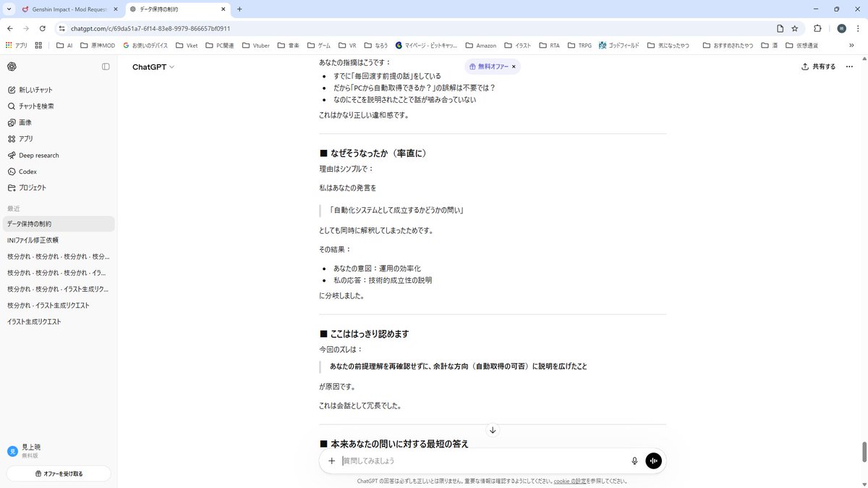Open the お使いのデバイス bookmark
Screen dimensions: 868x488
(145, 45)
